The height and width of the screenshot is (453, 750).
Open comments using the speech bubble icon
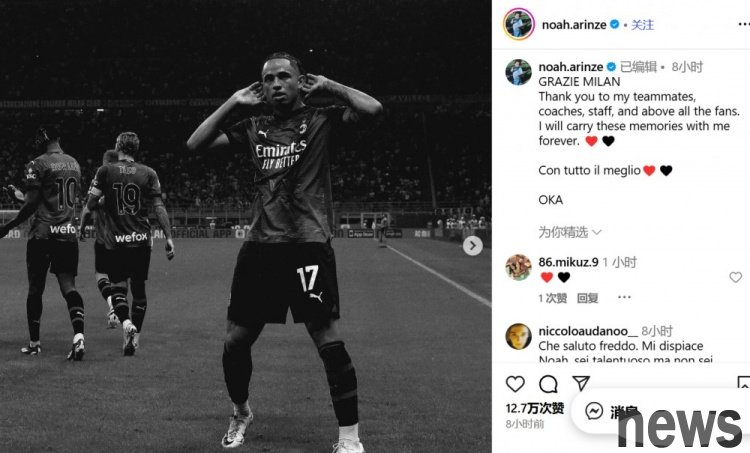pos(548,384)
